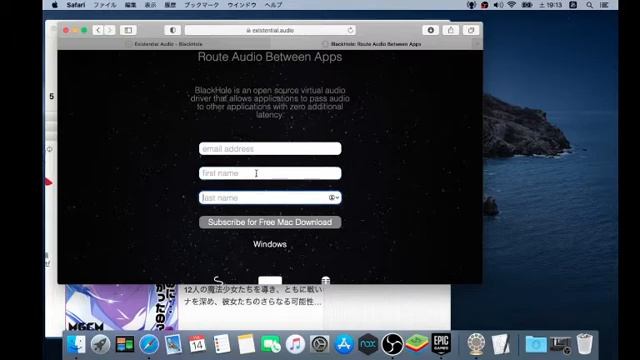Click Subscribe for Free Mac Download

(x=270, y=222)
